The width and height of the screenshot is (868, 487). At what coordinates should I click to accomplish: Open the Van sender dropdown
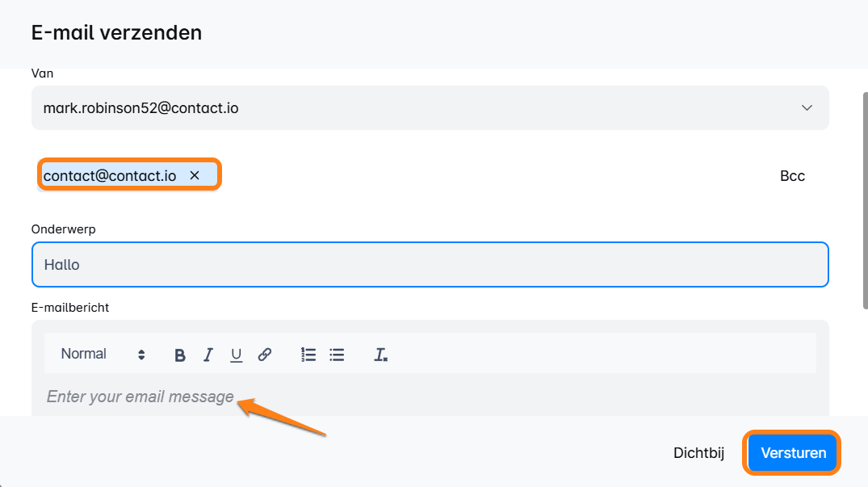click(x=404, y=107)
